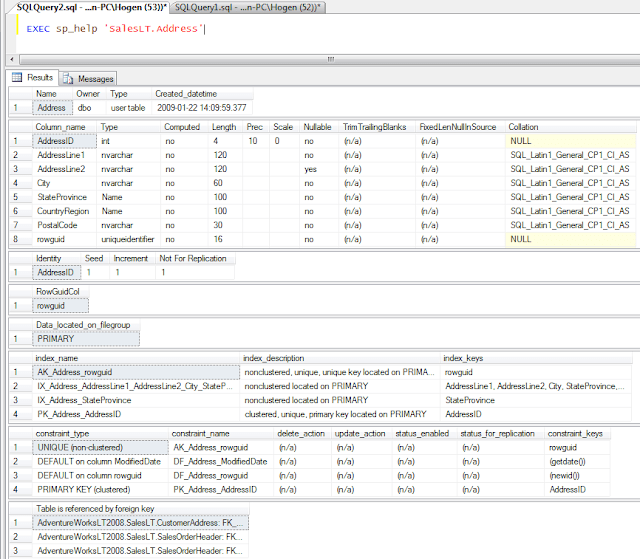Image resolution: width=640 pixels, height=559 pixels.
Task: Select the Identity AddressID cell
Action: click(x=57, y=272)
